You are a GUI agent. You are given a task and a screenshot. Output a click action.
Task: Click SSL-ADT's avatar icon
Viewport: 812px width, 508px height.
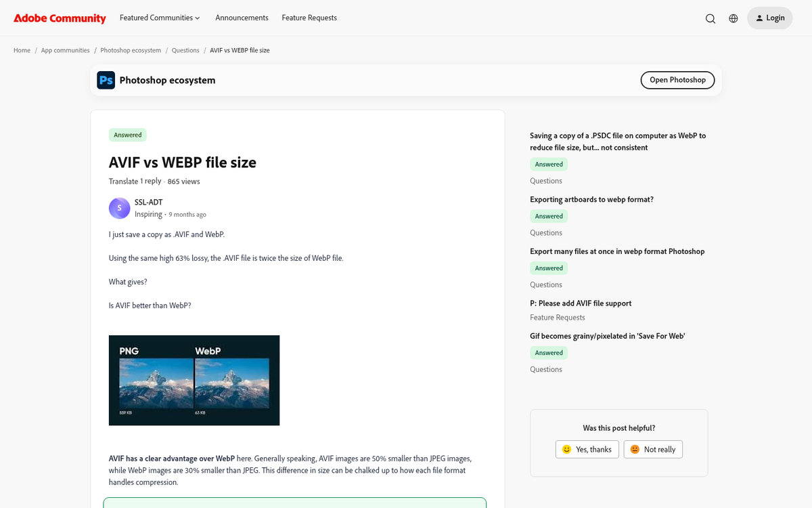point(119,208)
